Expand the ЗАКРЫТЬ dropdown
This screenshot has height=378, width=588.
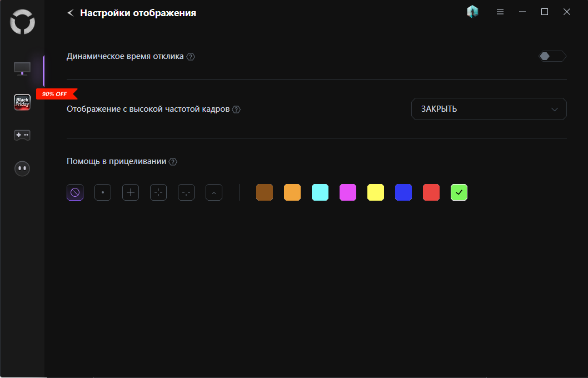[489, 109]
